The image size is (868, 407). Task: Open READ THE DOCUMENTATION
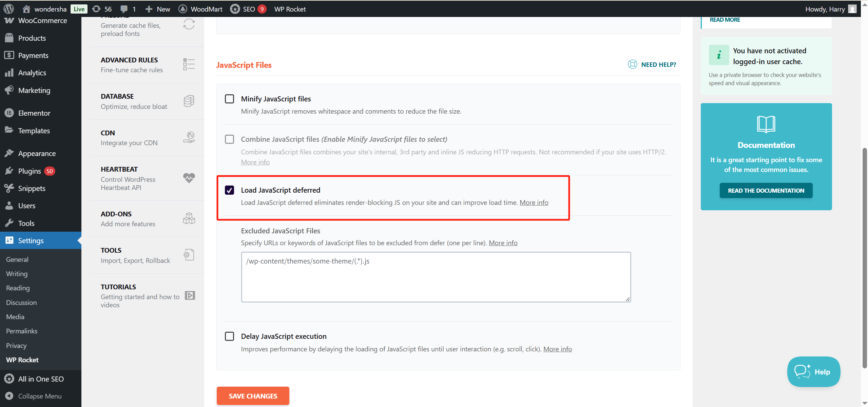[x=766, y=190]
